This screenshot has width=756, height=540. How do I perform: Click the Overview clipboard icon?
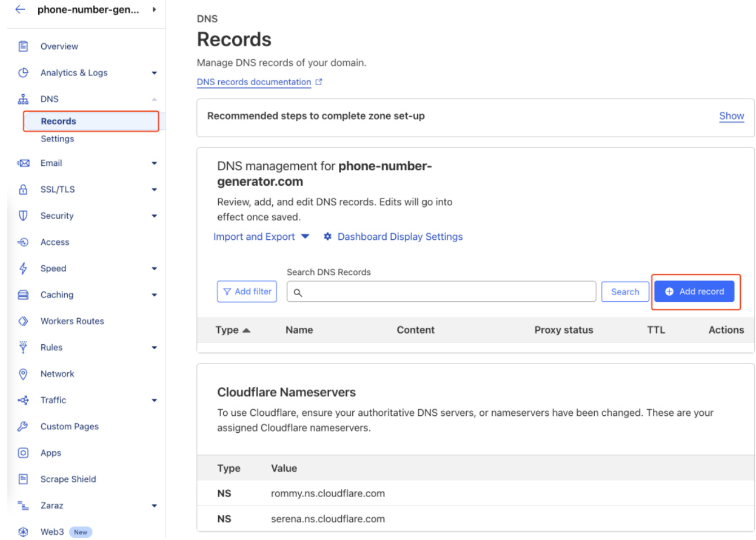[x=23, y=46]
